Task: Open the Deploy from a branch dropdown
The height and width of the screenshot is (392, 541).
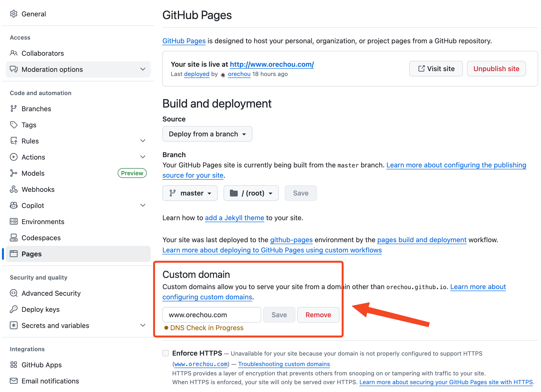Action: 207,134
